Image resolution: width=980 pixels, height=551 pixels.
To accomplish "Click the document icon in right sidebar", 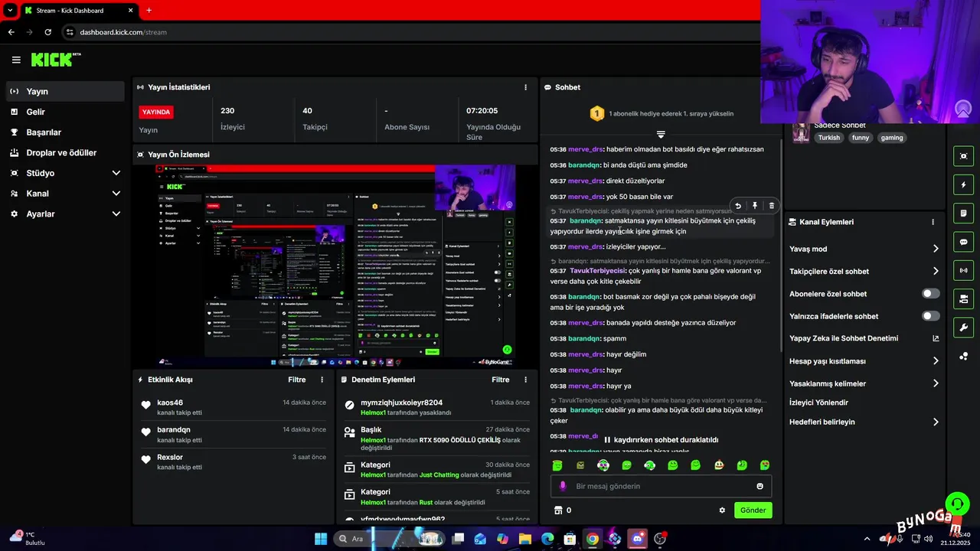I will tap(963, 213).
